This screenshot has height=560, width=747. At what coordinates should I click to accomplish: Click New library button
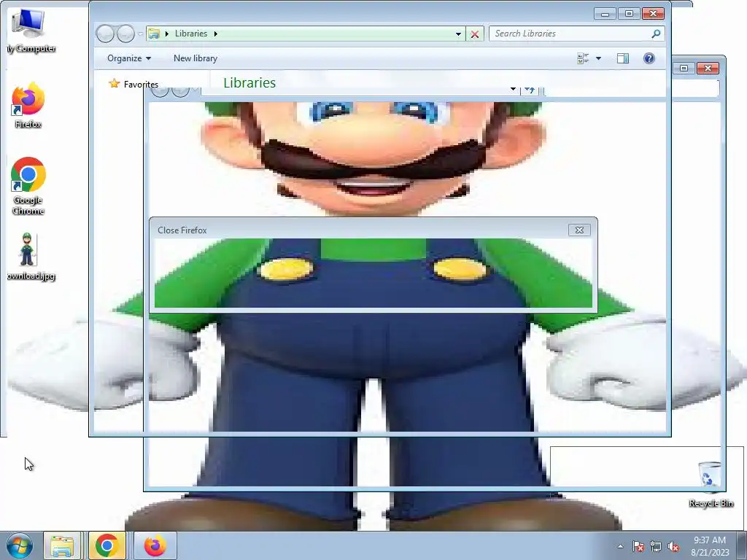pyautogui.click(x=196, y=58)
